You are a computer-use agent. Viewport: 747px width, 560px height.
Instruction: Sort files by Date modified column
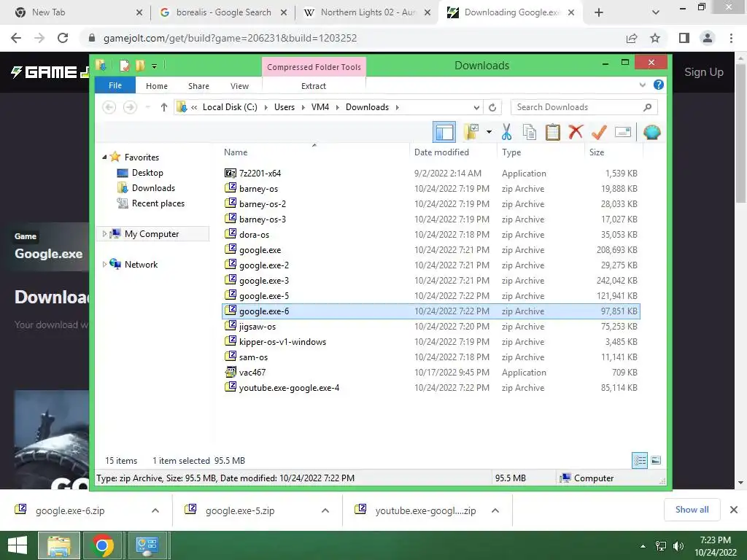click(441, 152)
